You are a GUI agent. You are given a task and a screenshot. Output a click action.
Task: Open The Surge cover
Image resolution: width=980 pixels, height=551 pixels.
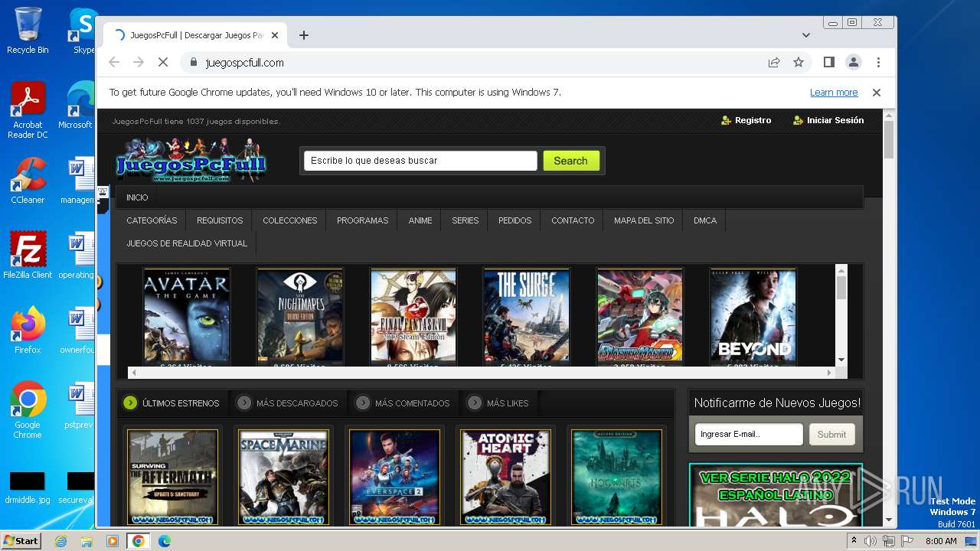click(x=527, y=315)
